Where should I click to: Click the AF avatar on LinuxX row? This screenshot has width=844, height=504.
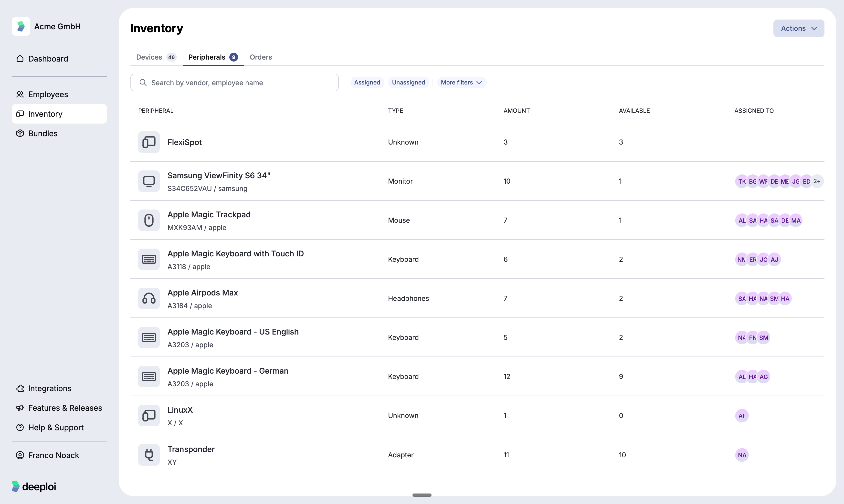pyautogui.click(x=742, y=416)
